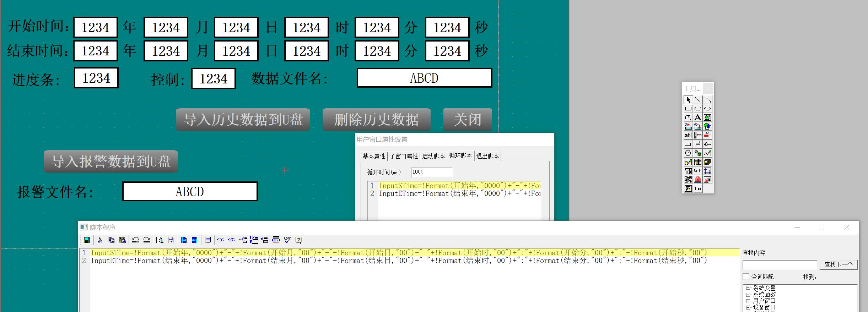The height and width of the screenshot is (312, 868).
Task: Cut selected script text with scissors icon
Action: [x=100, y=240]
